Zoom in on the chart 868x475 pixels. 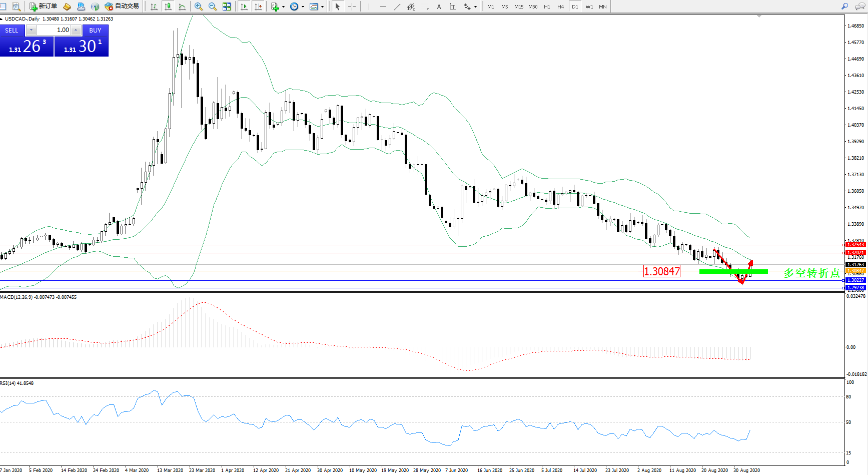(199, 7)
